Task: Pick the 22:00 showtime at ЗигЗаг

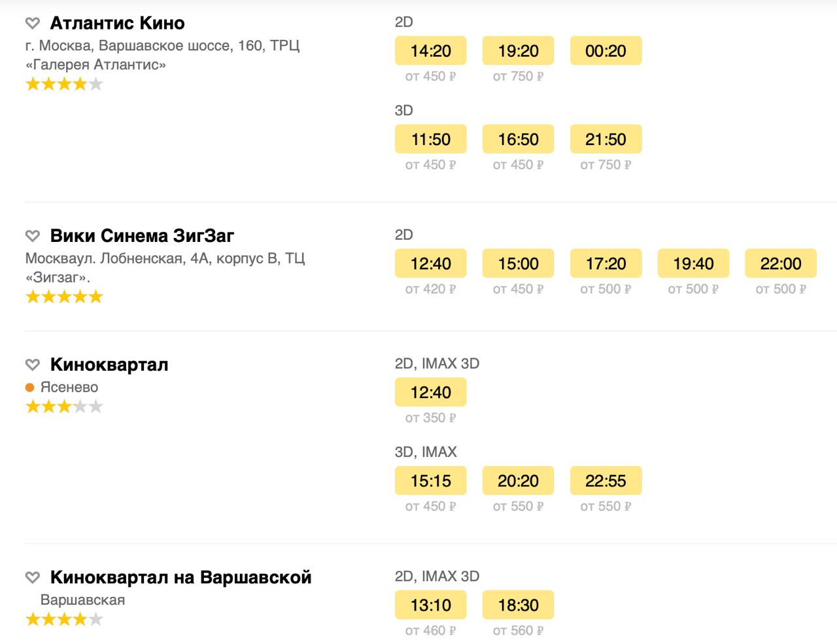Action: coord(781,263)
